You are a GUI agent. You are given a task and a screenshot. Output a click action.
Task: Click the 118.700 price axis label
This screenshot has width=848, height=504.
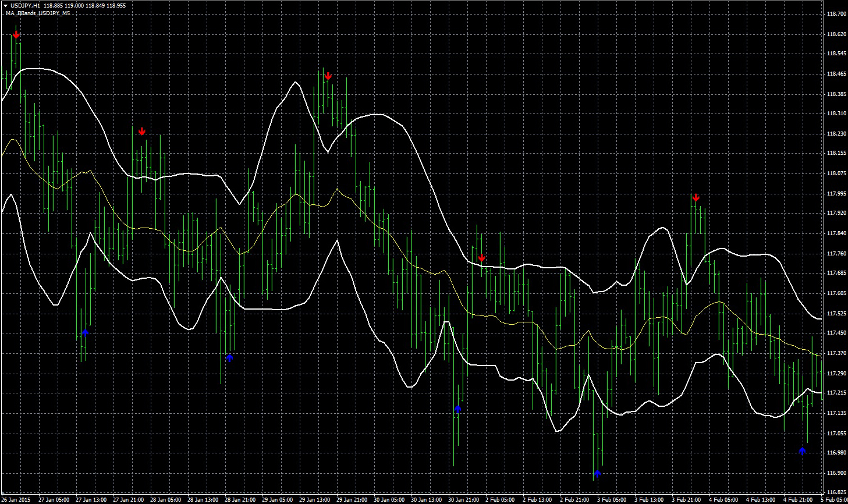tap(836, 14)
